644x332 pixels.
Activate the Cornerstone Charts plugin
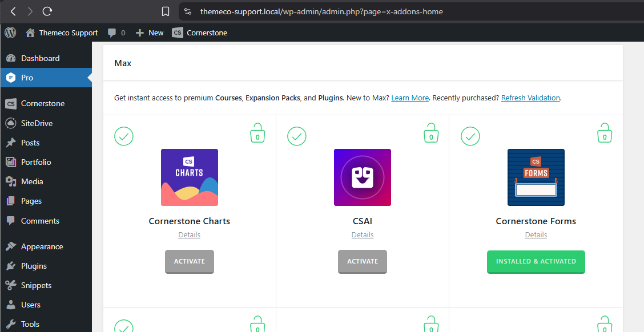(190, 261)
